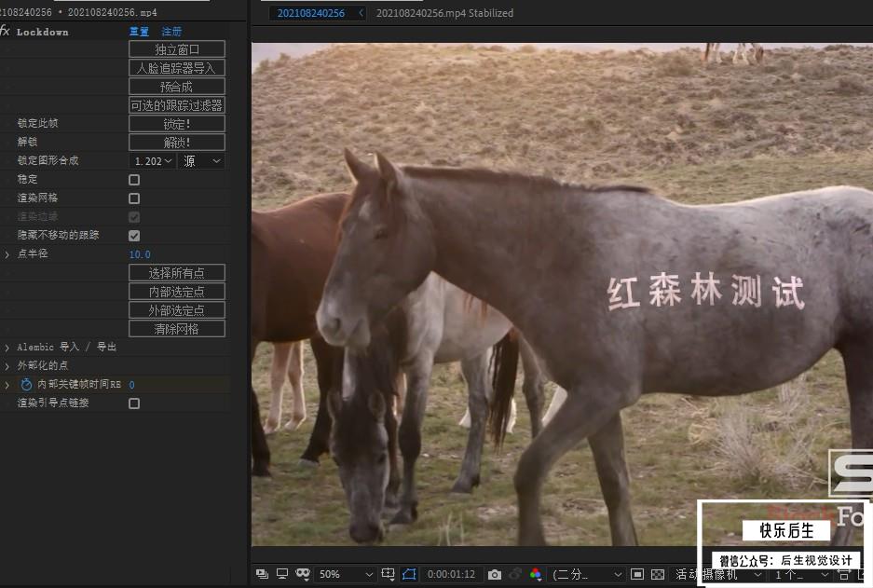Take a snapshot with the camera icon
This screenshot has width=873, height=588.
pyautogui.click(x=495, y=574)
